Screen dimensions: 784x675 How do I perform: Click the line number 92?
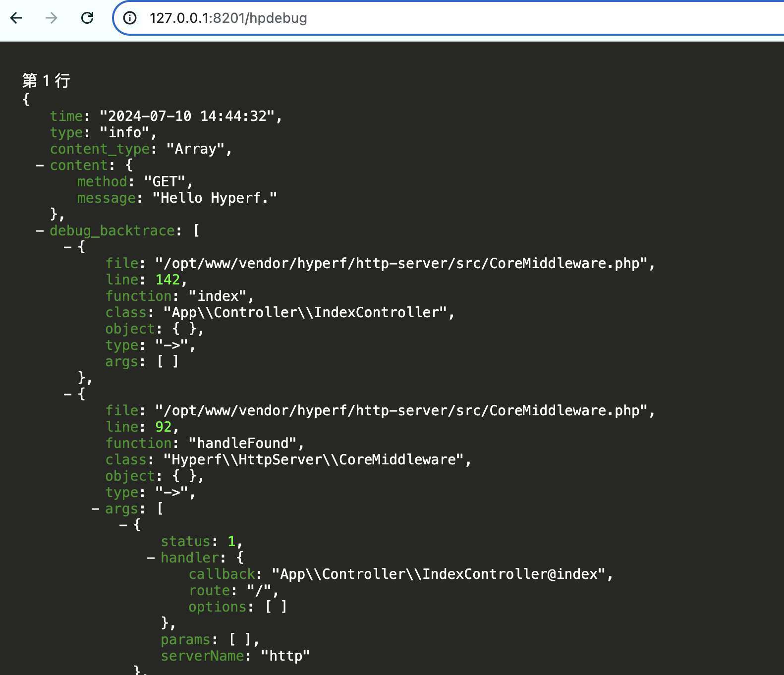click(x=163, y=427)
